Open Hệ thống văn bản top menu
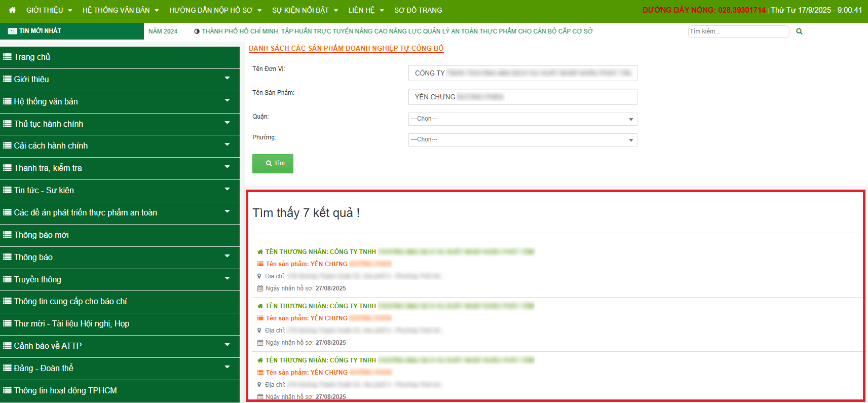Viewport: 868px width, 403px height. click(121, 10)
